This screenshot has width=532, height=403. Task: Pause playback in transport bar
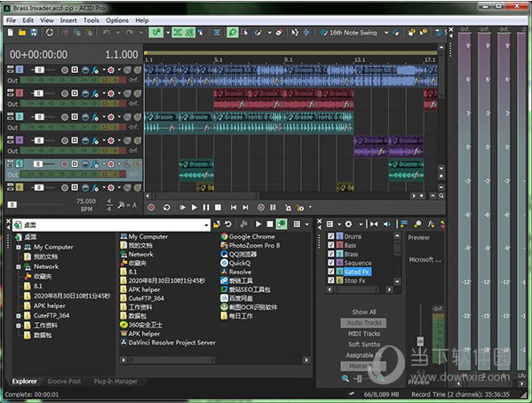(206, 207)
